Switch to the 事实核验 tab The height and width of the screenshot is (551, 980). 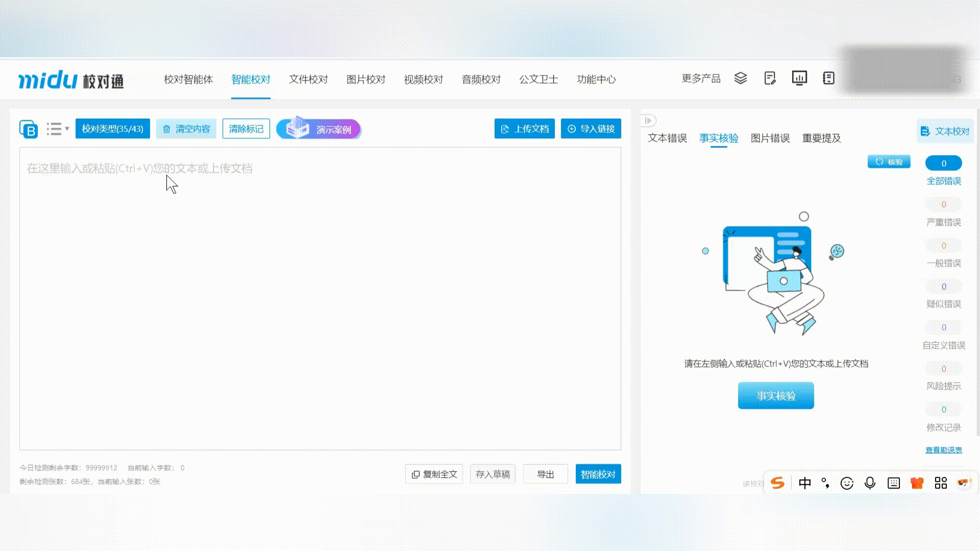click(x=719, y=138)
